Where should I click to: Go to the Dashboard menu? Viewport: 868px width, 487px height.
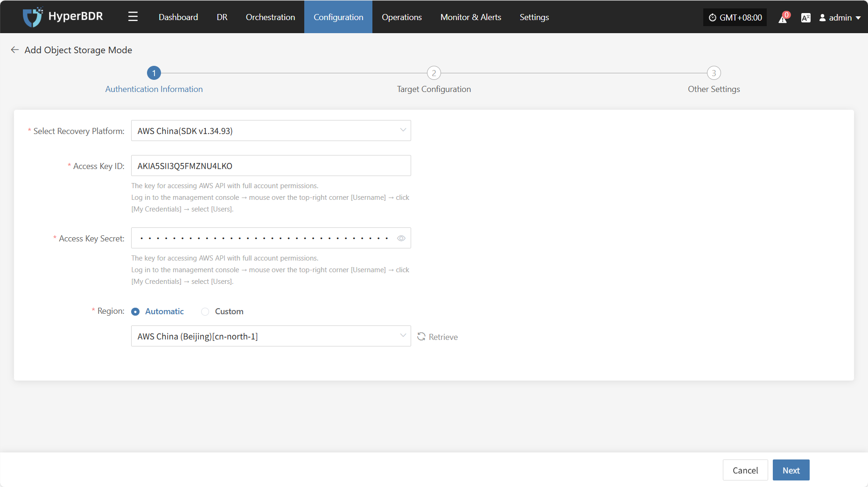[178, 17]
